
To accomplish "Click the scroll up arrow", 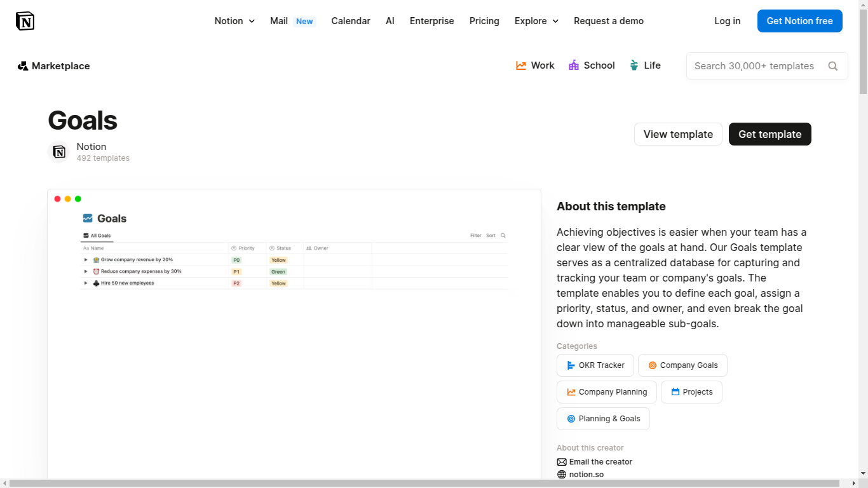I will pos(863,4).
